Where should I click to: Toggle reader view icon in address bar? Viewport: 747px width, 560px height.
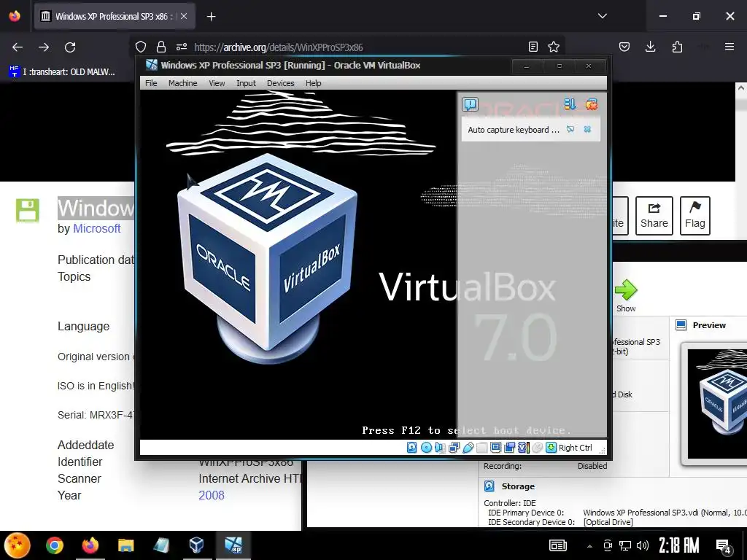533,47
